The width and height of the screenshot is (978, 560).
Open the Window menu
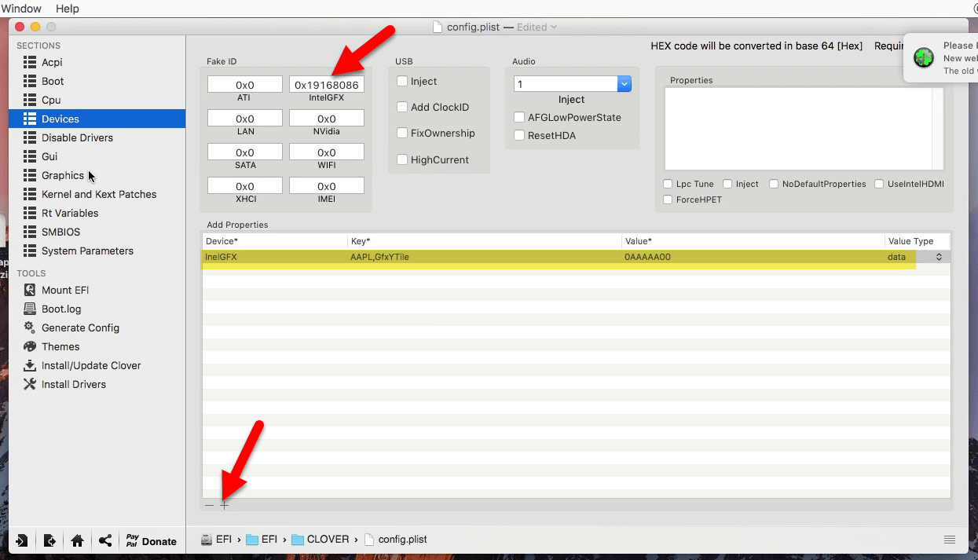click(21, 8)
